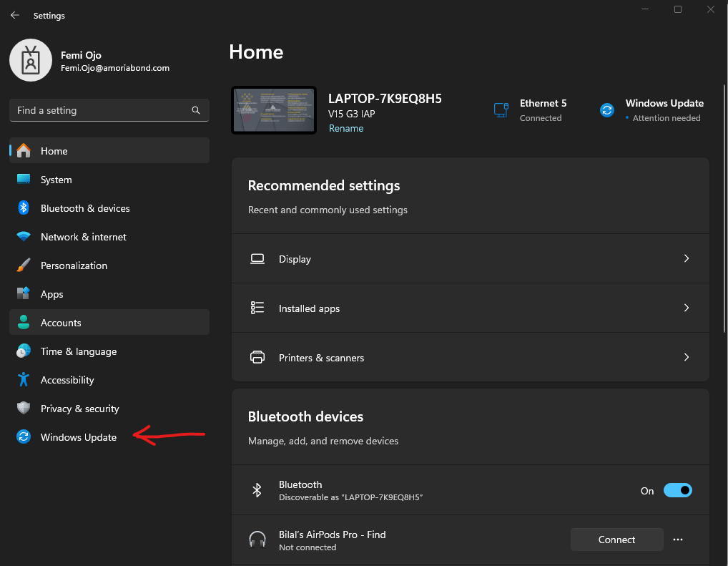The width and height of the screenshot is (728, 566).
Task: Click the System monitor icon in sidebar
Action: [24, 180]
